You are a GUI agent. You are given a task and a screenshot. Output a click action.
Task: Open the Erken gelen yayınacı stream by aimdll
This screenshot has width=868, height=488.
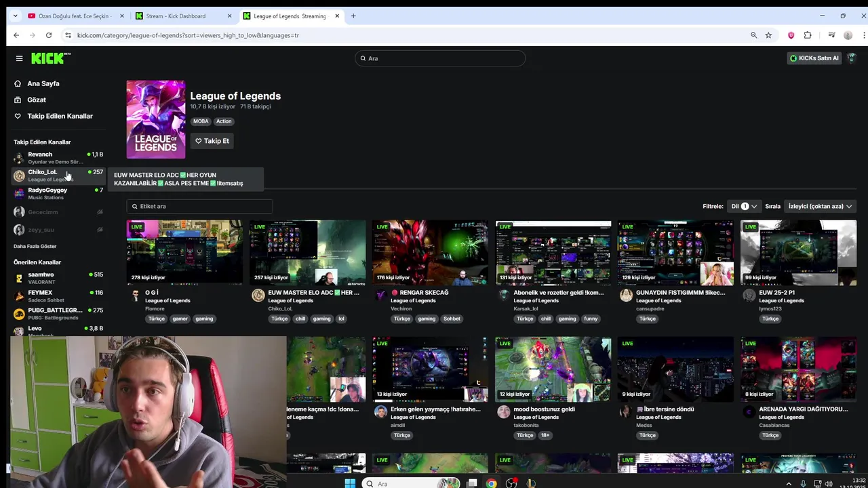[430, 369]
